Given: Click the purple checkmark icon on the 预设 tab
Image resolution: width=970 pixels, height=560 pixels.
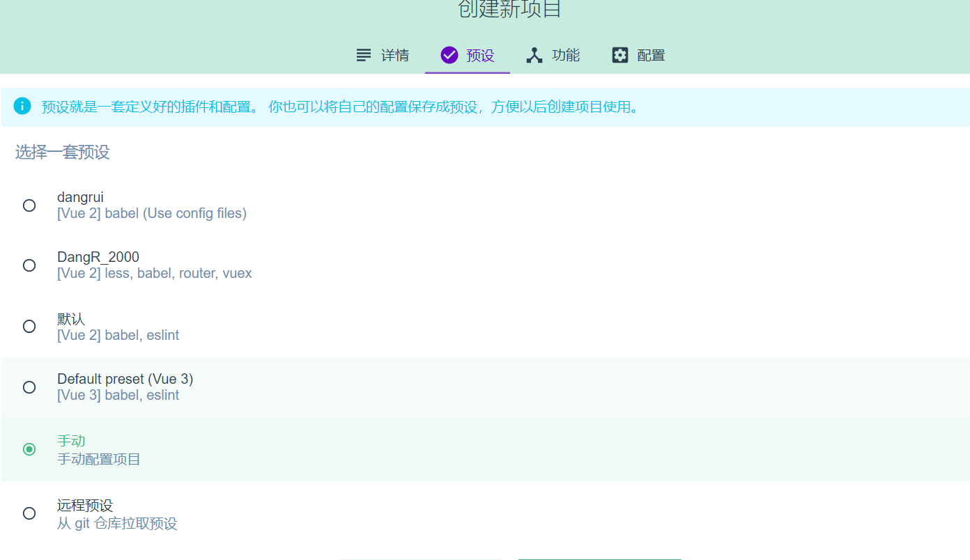Looking at the screenshot, I should [x=449, y=55].
